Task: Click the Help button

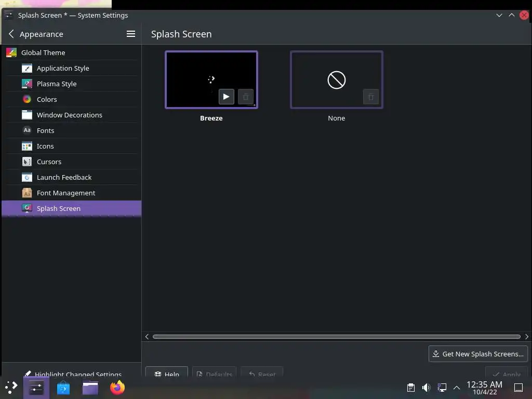Action: (167, 372)
